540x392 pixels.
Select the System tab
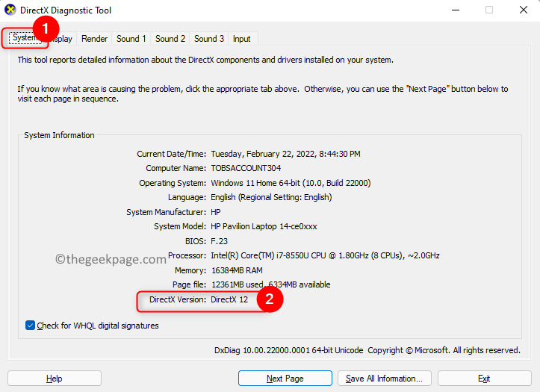point(24,37)
